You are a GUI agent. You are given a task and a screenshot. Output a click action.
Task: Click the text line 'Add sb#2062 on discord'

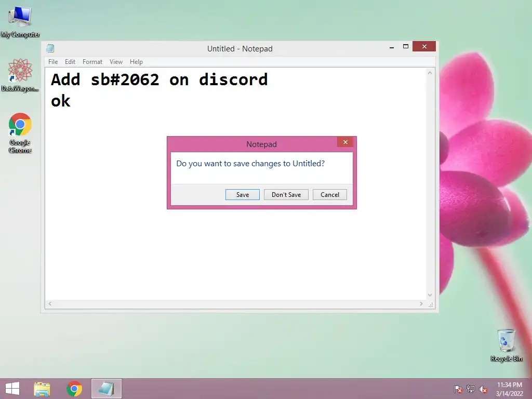tap(159, 80)
